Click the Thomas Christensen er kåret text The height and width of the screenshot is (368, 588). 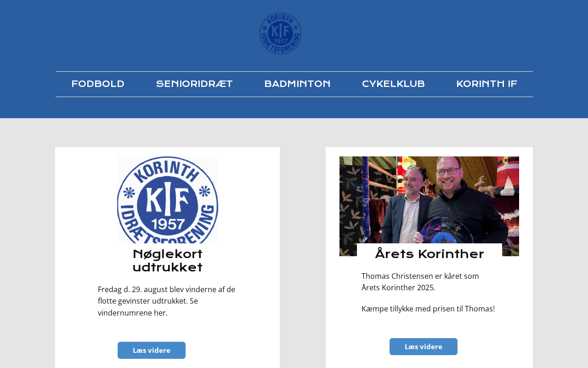click(x=420, y=282)
